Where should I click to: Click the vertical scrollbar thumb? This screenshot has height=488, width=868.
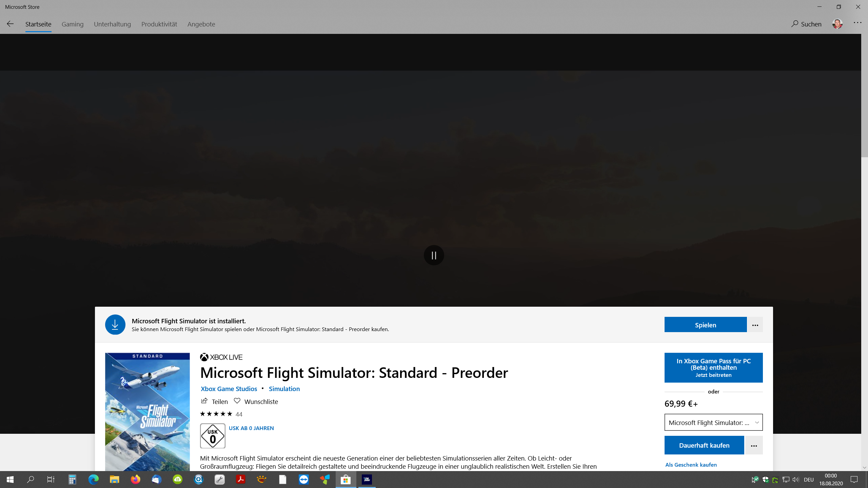(864, 95)
